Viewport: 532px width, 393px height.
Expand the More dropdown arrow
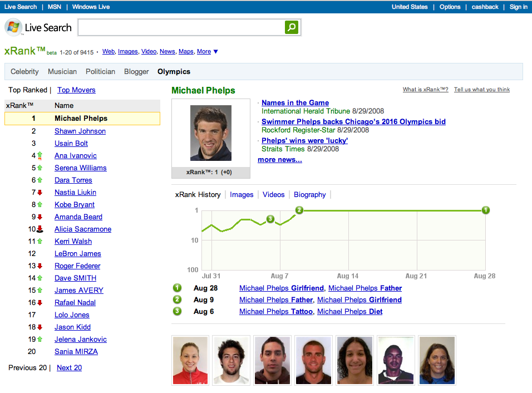point(216,52)
